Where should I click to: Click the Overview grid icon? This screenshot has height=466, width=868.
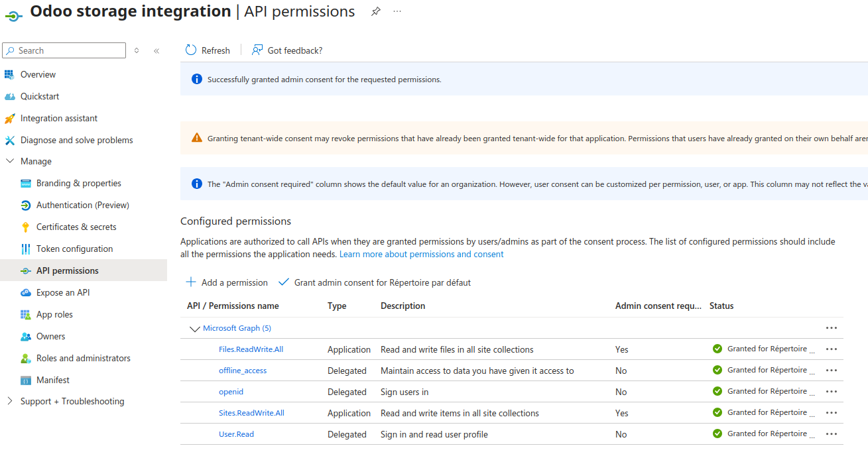(9, 74)
